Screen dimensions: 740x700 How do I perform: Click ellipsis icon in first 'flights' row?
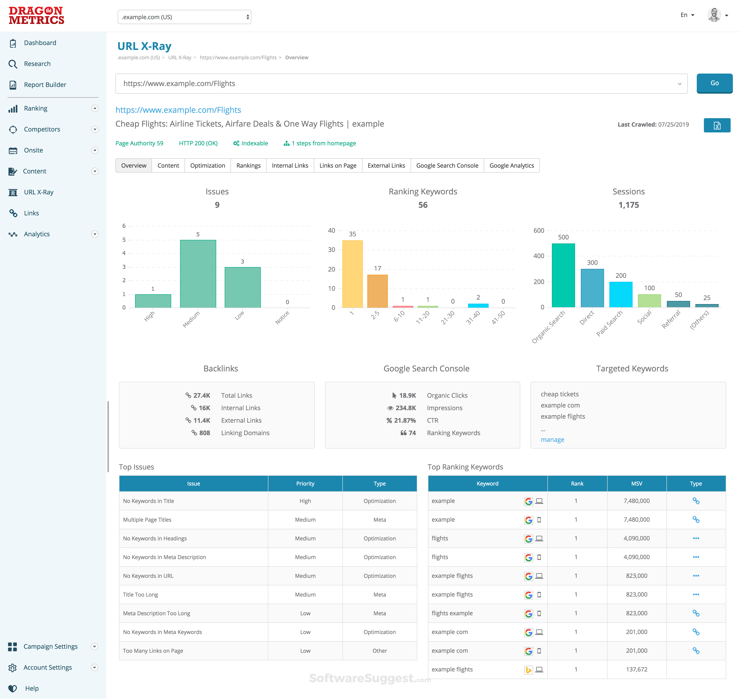696,538
